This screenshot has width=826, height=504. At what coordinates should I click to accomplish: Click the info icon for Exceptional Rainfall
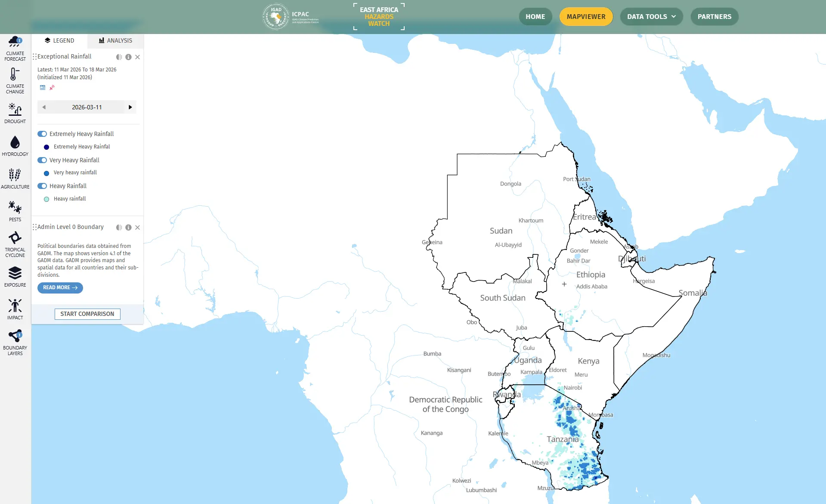pyautogui.click(x=128, y=57)
